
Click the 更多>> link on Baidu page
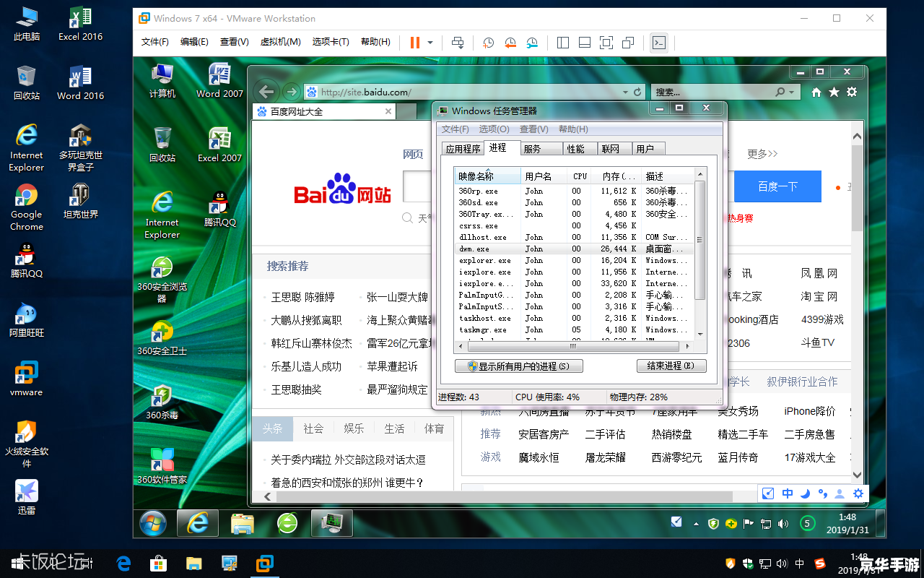pyautogui.click(x=762, y=154)
